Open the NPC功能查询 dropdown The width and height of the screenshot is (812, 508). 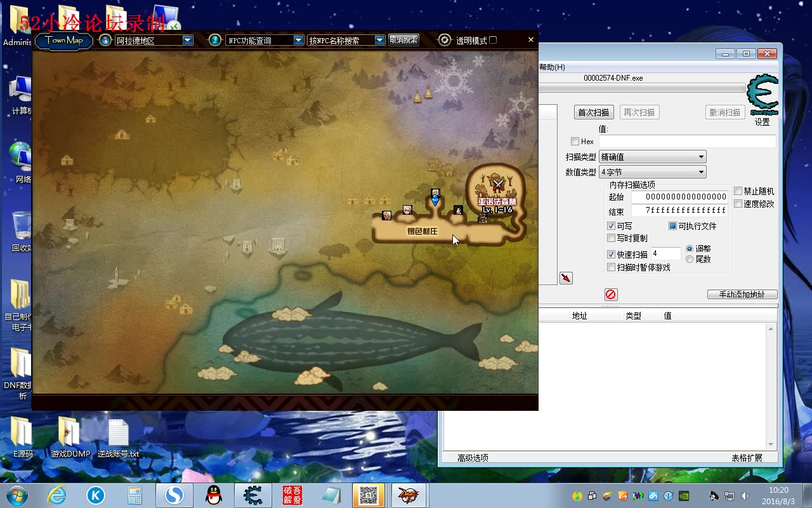265,40
